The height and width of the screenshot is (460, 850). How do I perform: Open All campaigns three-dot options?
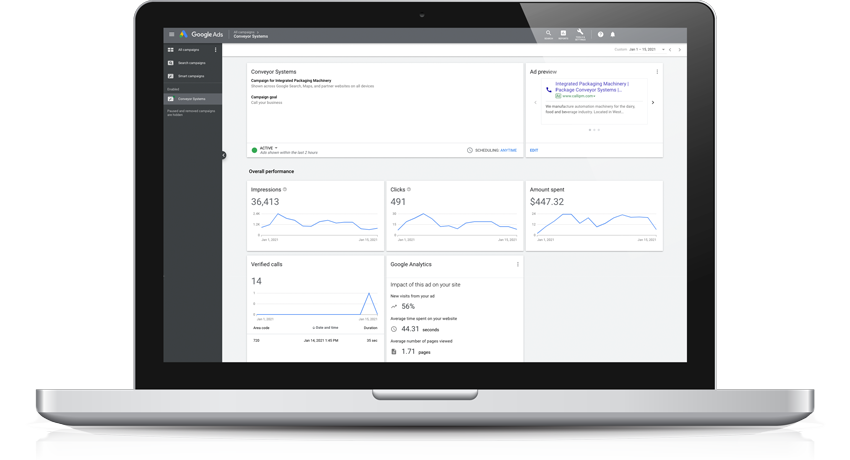pyautogui.click(x=215, y=50)
